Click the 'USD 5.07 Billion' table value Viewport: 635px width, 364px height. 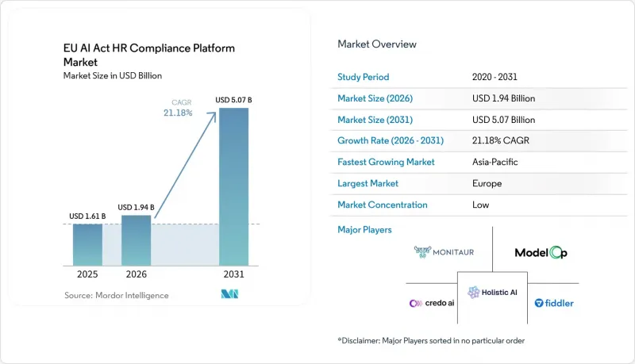(x=503, y=120)
